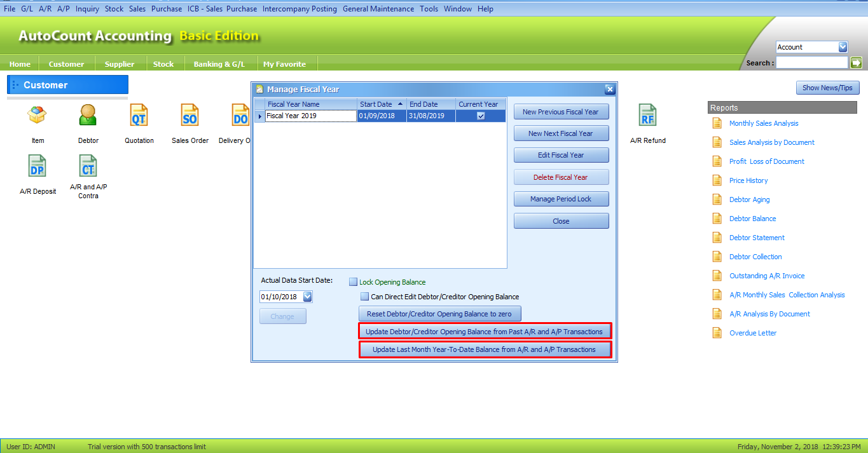Select the Fiscal Year 2019 name cell
The width and height of the screenshot is (868, 453).
[x=311, y=116]
